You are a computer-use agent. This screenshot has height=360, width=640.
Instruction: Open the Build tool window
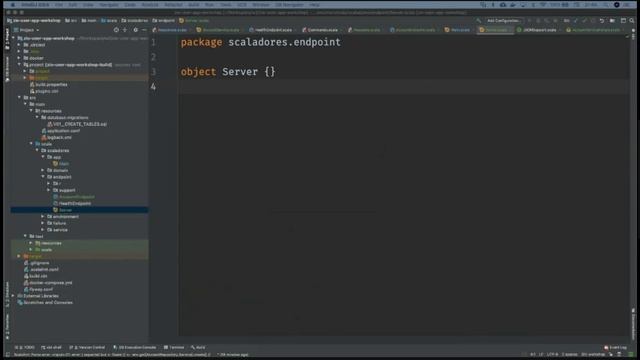(198, 347)
